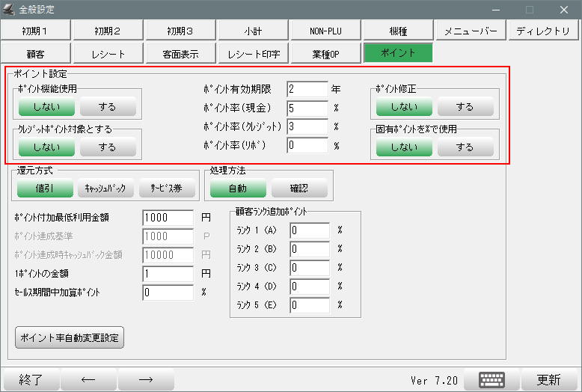Go to the メニューバー tab

(471, 31)
